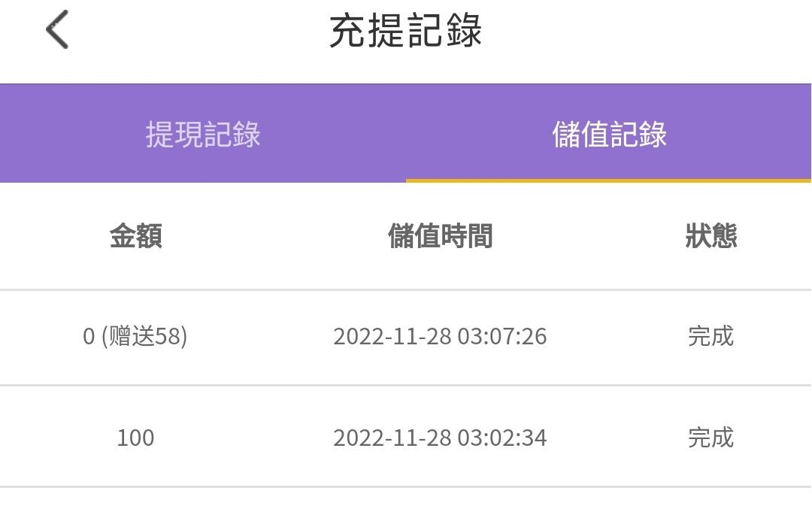Click the 0 amount in first record
The height and width of the screenshot is (518, 812).
click(x=89, y=336)
